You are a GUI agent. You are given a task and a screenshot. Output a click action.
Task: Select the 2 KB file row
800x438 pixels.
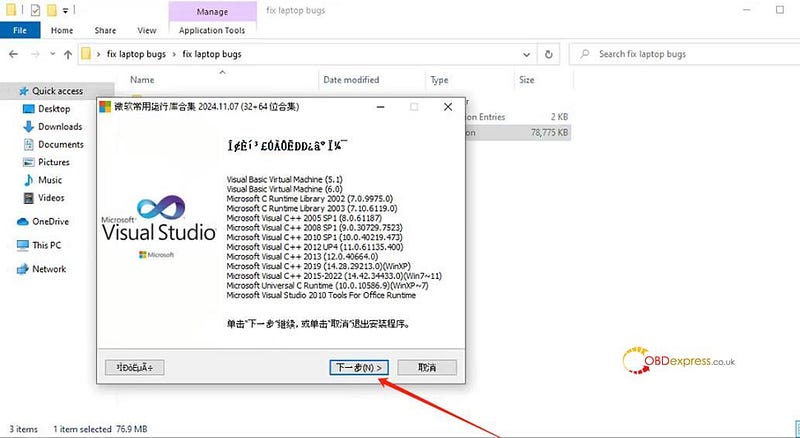pyautogui.click(x=517, y=117)
